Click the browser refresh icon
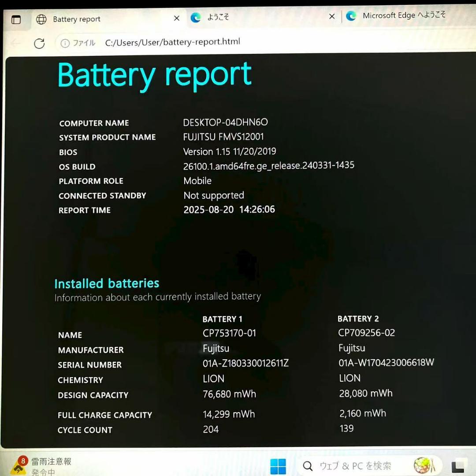 (x=39, y=43)
